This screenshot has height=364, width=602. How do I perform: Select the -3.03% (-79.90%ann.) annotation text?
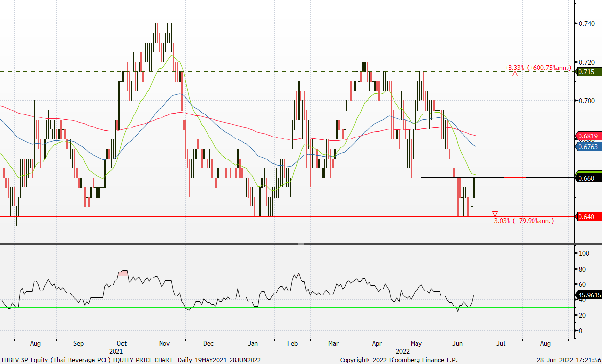pyautogui.click(x=522, y=221)
